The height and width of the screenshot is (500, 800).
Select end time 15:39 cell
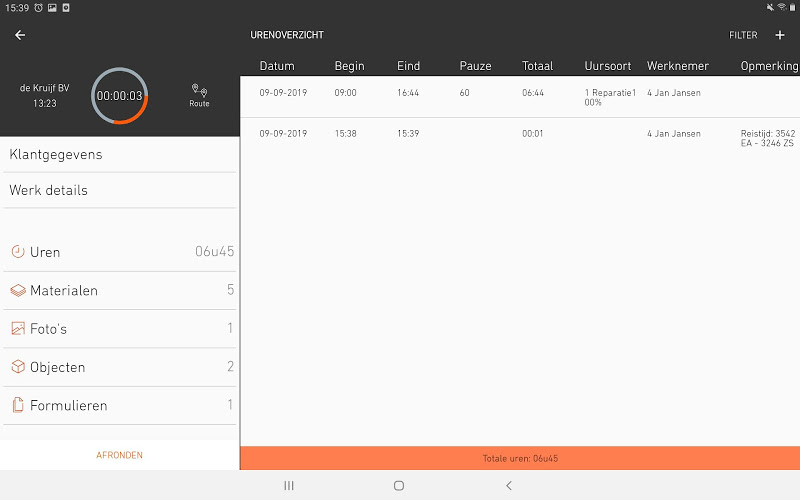(x=408, y=134)
